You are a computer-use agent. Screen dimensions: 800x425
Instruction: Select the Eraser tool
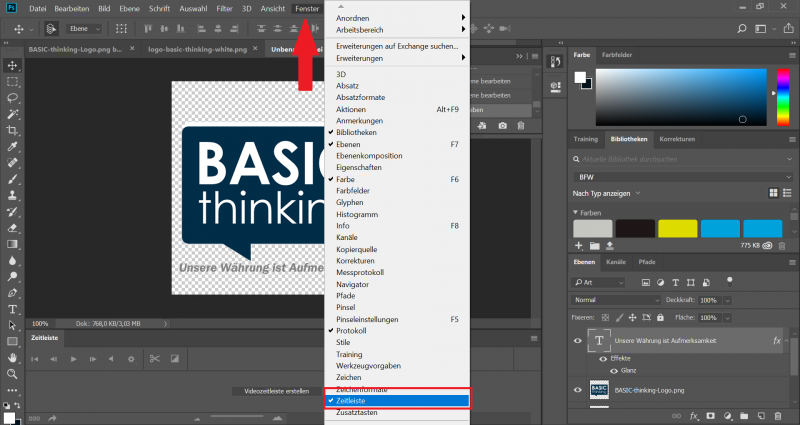click(x=12, y=228)
